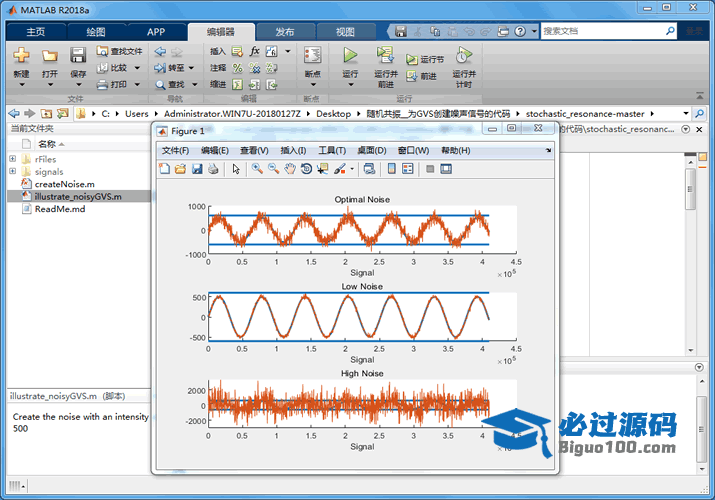715x500 pixels.
Task: Select the createNoise.m file
Action: 64,184
